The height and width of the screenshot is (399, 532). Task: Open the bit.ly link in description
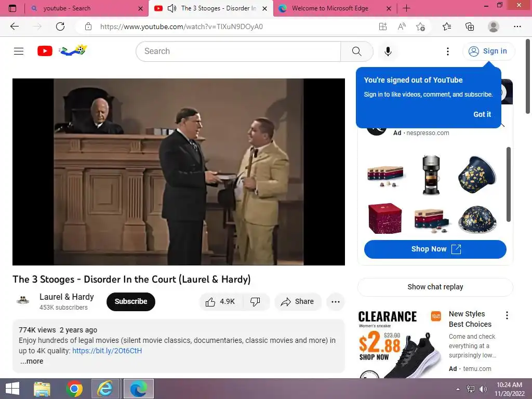pyautogui.click(x=107, y=351)
